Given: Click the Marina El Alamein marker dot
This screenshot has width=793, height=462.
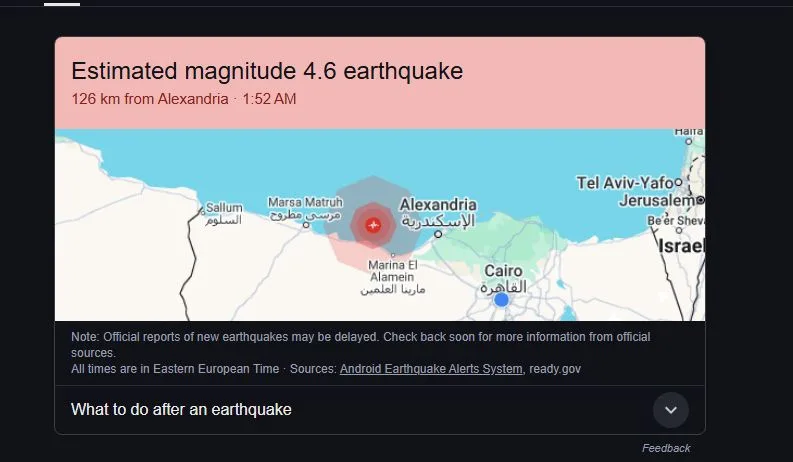Looking at the screenshot, I should pos(393,255).
